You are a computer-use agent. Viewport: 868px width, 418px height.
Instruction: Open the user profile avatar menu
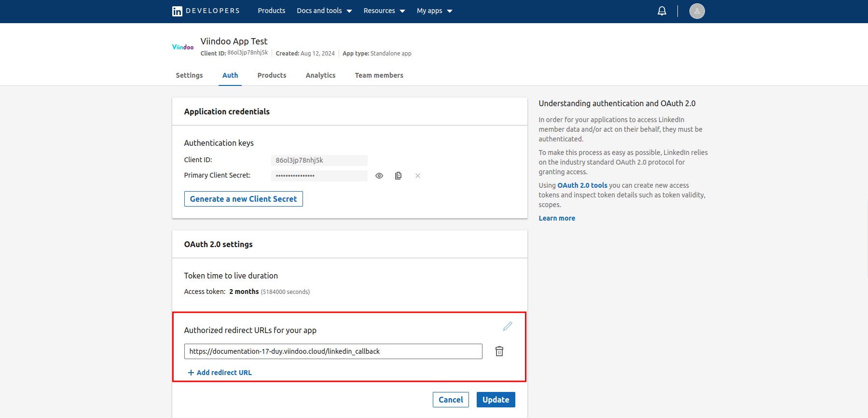tap(697, 11)
